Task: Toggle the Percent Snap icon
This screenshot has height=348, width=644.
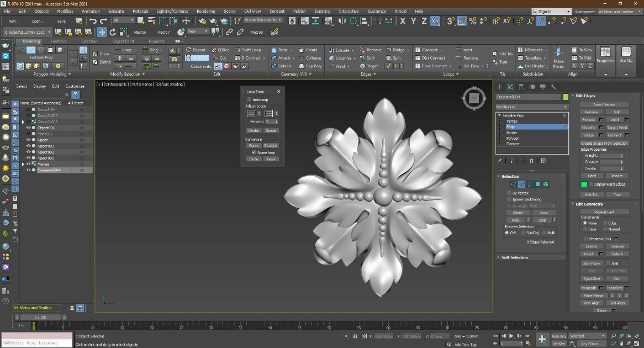Action: (x=473, y=20)
